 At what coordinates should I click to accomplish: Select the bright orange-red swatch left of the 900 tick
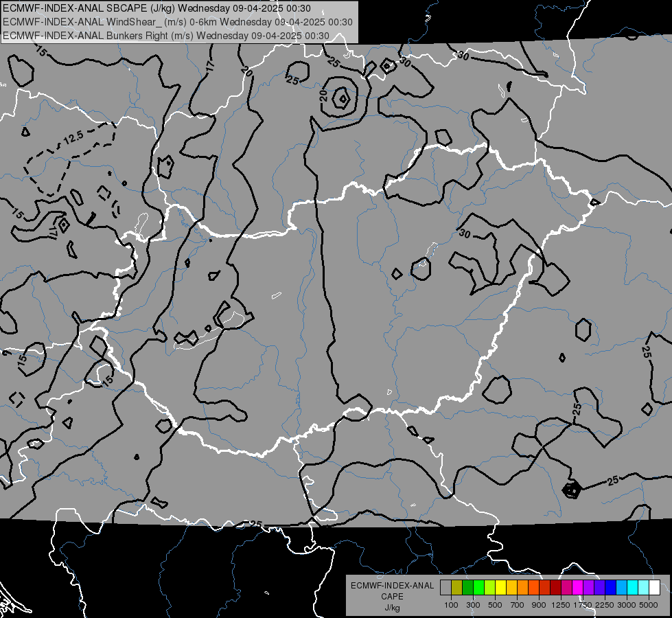[533, 587]
